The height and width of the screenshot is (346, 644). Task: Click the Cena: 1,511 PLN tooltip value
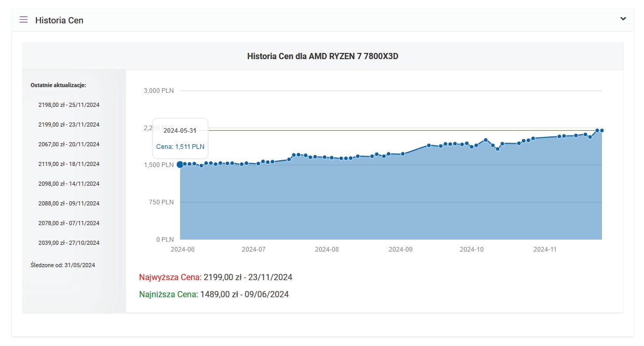(180, 147)
